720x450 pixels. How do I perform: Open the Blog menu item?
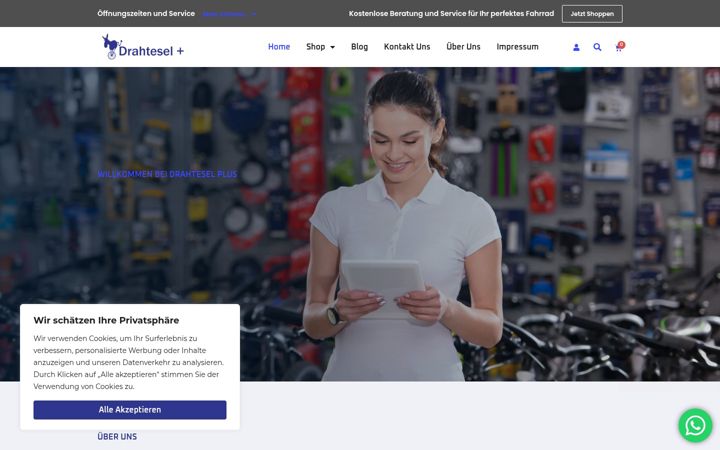359,46
